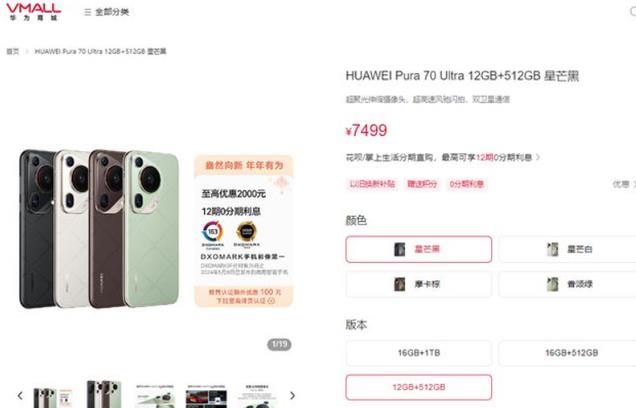Open the 全部分类 hamburger menu
The height and width of the screenshot is (408, 636).
point(106,12)
